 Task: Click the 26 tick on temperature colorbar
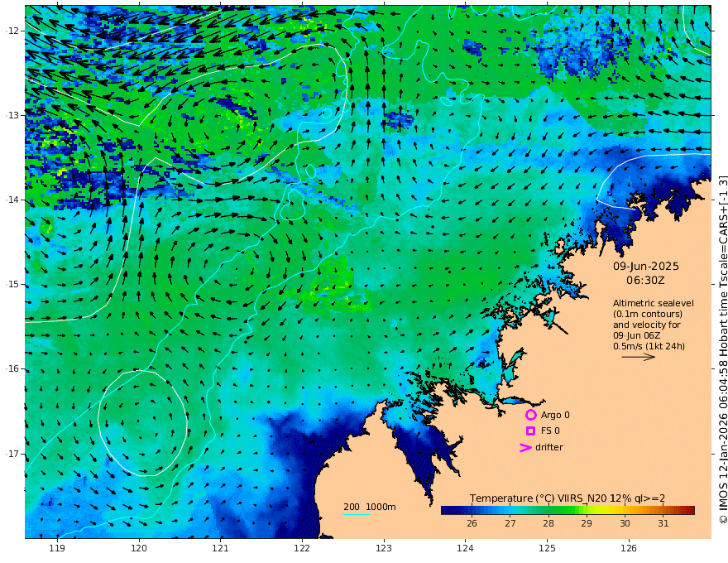[472, 523]
